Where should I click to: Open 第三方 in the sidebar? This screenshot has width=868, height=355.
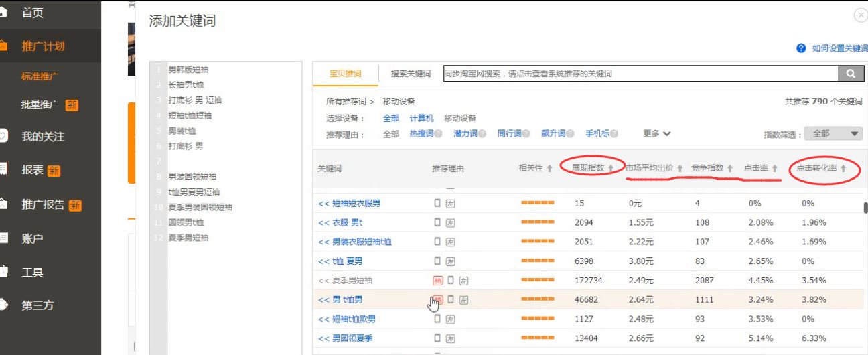click(x=38, y=305)
